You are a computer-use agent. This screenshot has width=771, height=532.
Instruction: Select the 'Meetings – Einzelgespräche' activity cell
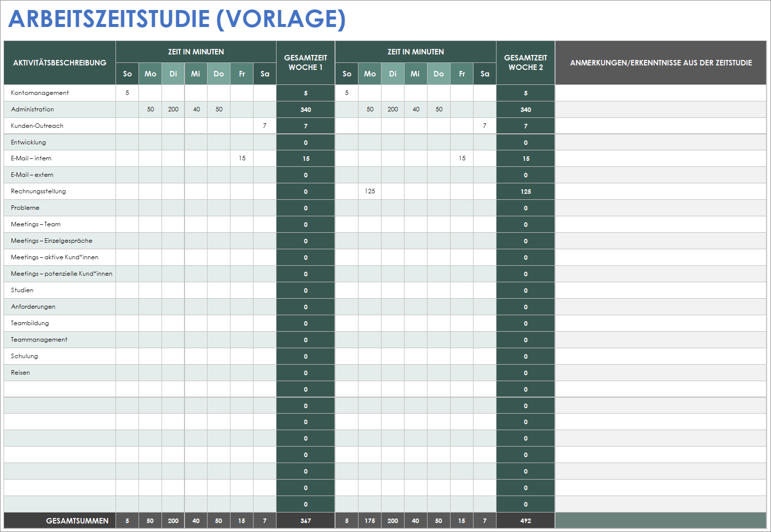60,241
